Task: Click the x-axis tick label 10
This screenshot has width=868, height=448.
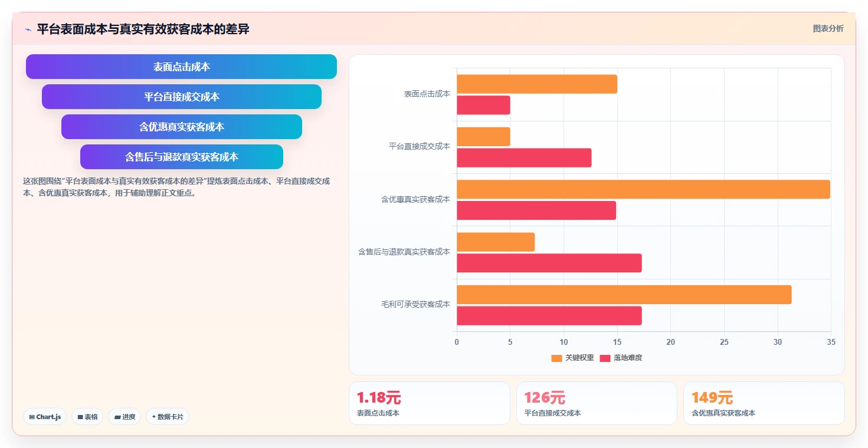Action: tap(564, 342)
